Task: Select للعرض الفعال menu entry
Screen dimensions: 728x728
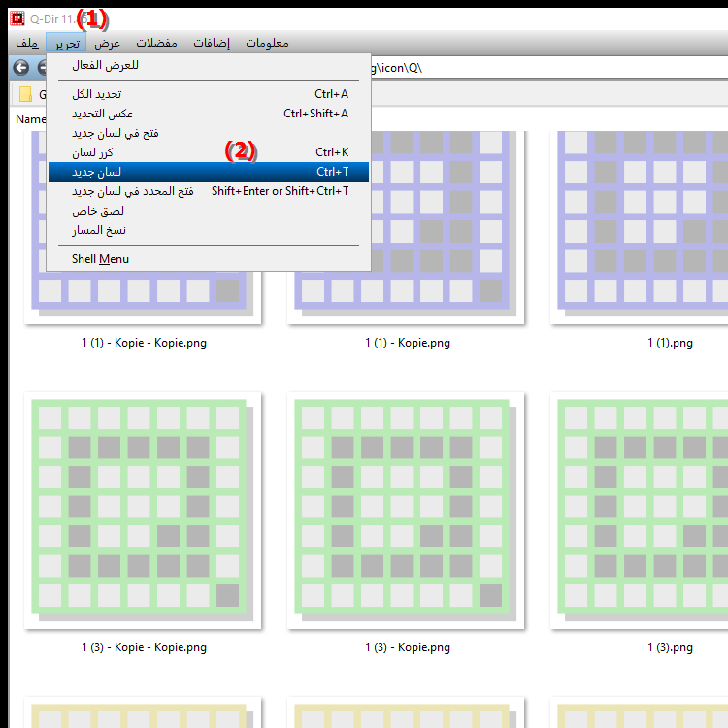Action: tap(209, 65)
